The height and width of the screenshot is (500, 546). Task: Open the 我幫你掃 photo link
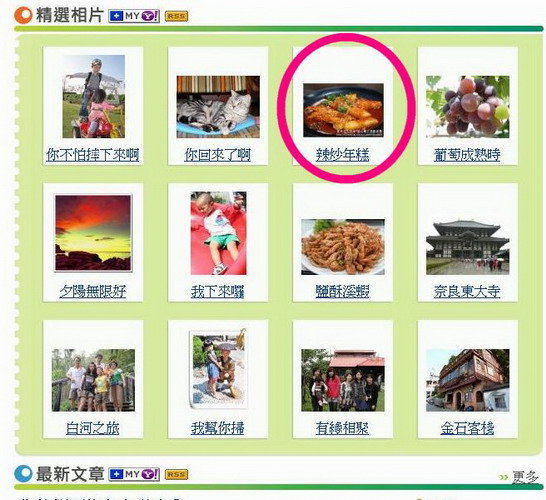pyautogui.click(x=217, y=428)
